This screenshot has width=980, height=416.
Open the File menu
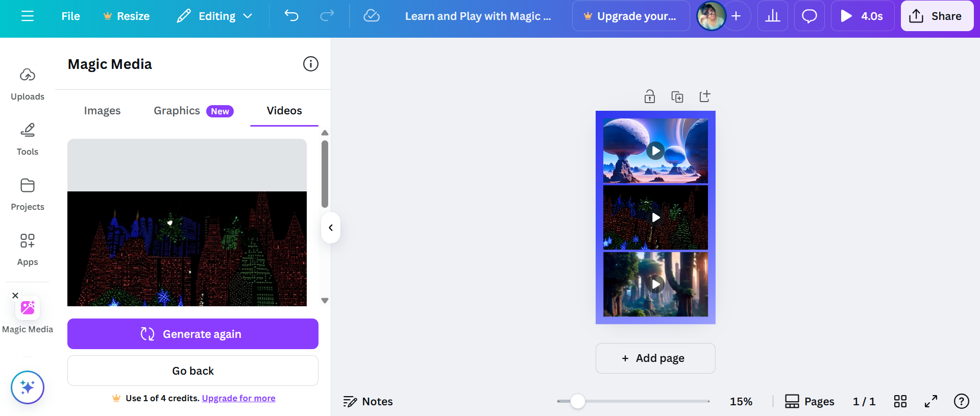click(x=70, y=16)
